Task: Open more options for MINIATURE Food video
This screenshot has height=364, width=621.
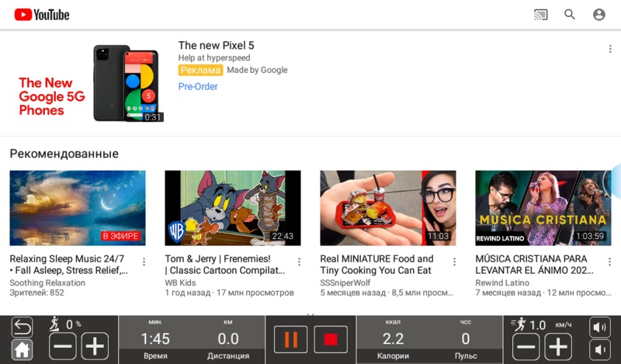Action: 454,262
